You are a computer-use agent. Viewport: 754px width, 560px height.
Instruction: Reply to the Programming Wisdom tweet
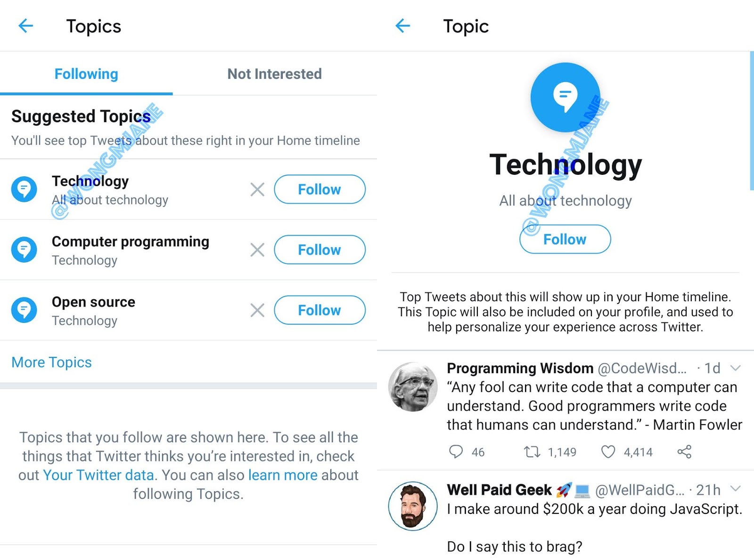click(x=456, y=452)
